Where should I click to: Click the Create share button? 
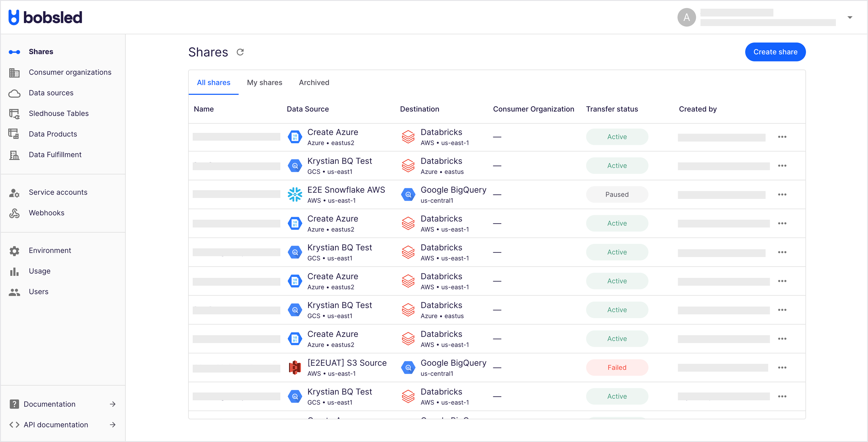775,52
